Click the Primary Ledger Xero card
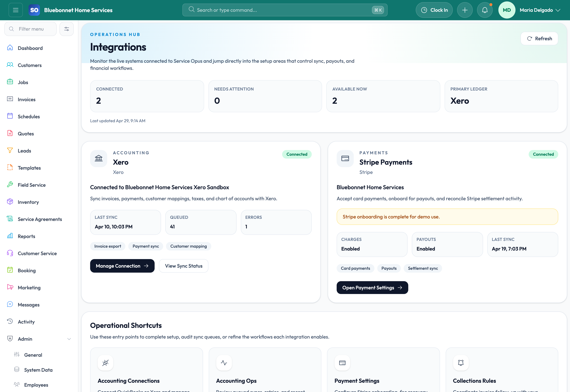This screenshot has height=392, width=570. click(x=501, y=96)
